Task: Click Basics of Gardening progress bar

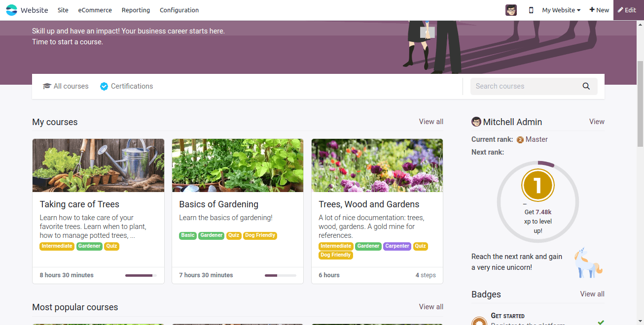Action: (x=281, y=275)
